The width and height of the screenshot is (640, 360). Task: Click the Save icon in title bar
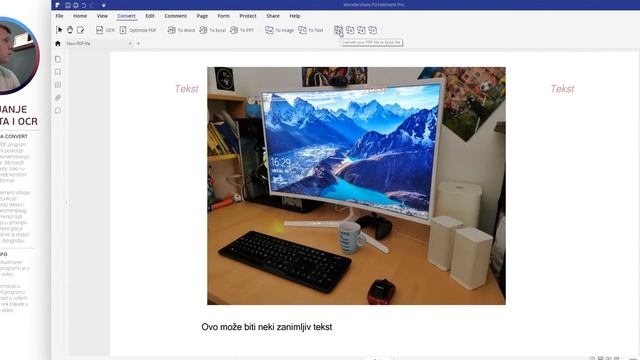(x=68, y=5)
